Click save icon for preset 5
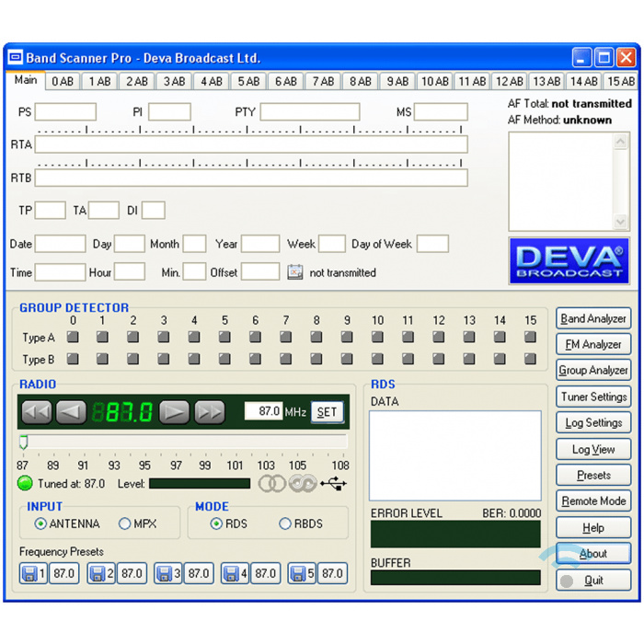Screen dimensions: 644x644 tap(298, 573)
